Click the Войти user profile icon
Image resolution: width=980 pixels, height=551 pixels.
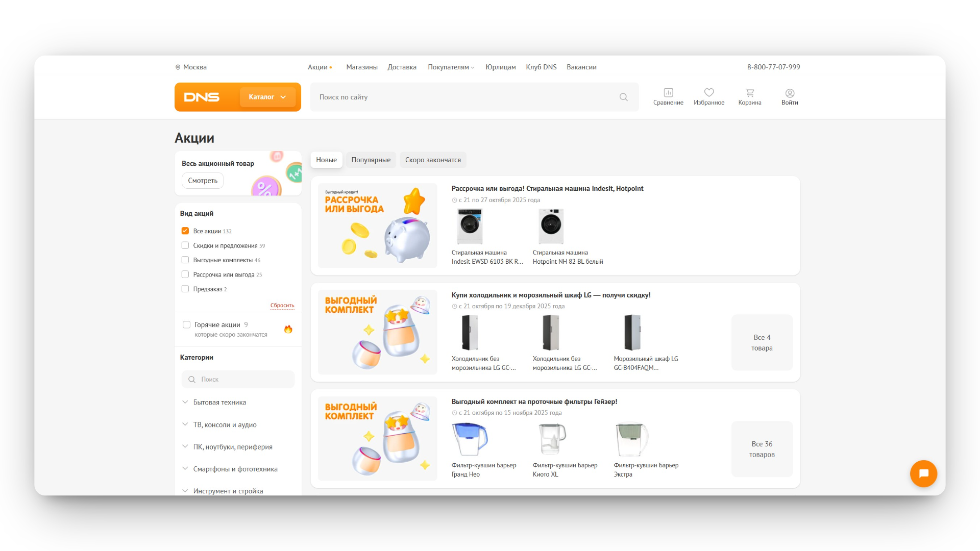click(x=790, y=93)
